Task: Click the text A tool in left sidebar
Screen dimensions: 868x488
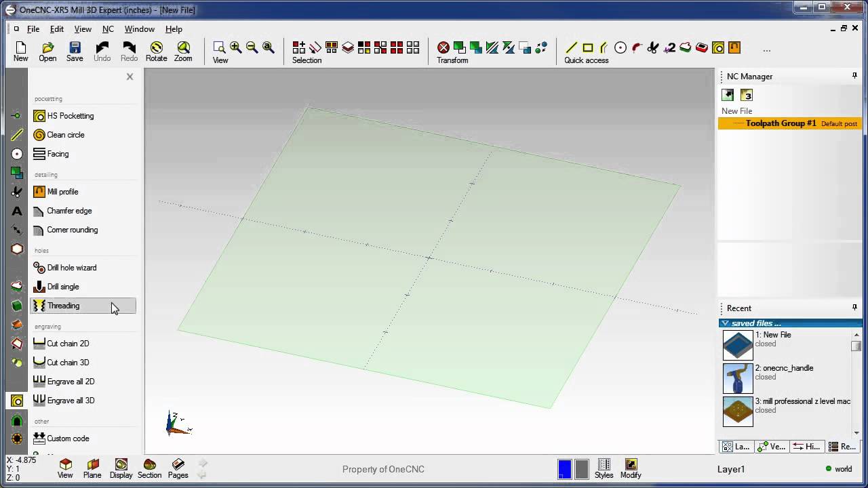Action: (x=17, y=211)
